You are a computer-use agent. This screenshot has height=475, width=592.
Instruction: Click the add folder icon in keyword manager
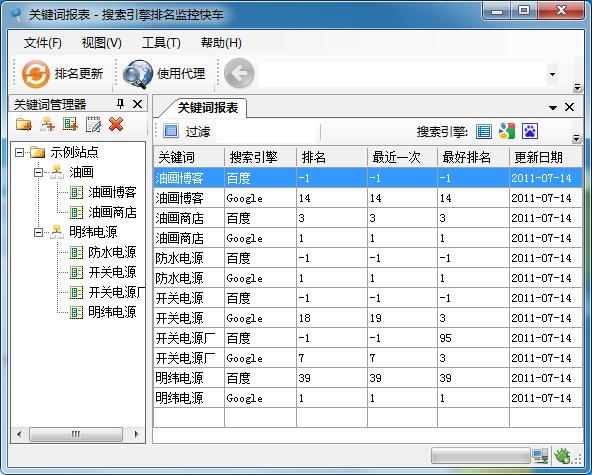click(24, 124)
